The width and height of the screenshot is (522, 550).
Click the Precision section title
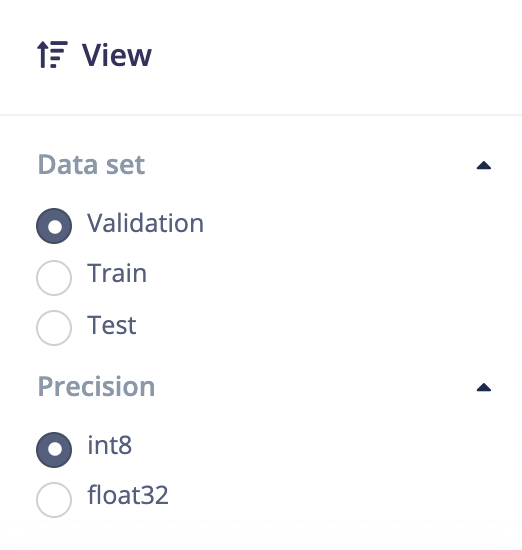tap(96, 386)
